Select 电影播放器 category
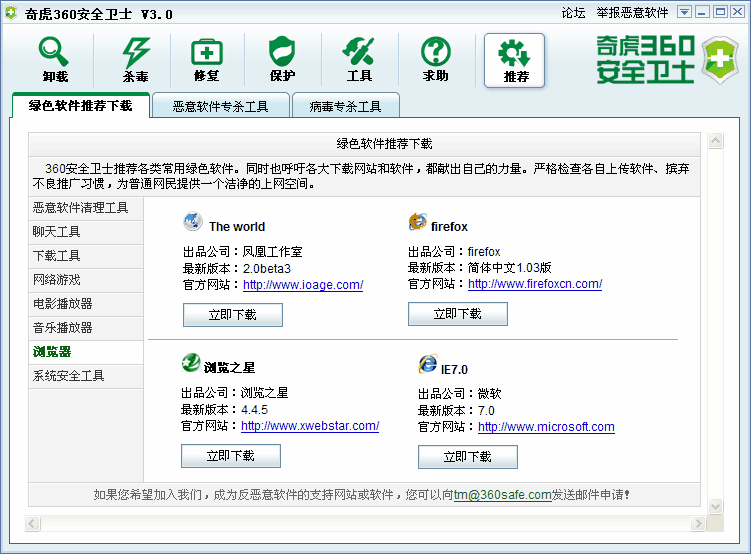 (x=86, y=304)
